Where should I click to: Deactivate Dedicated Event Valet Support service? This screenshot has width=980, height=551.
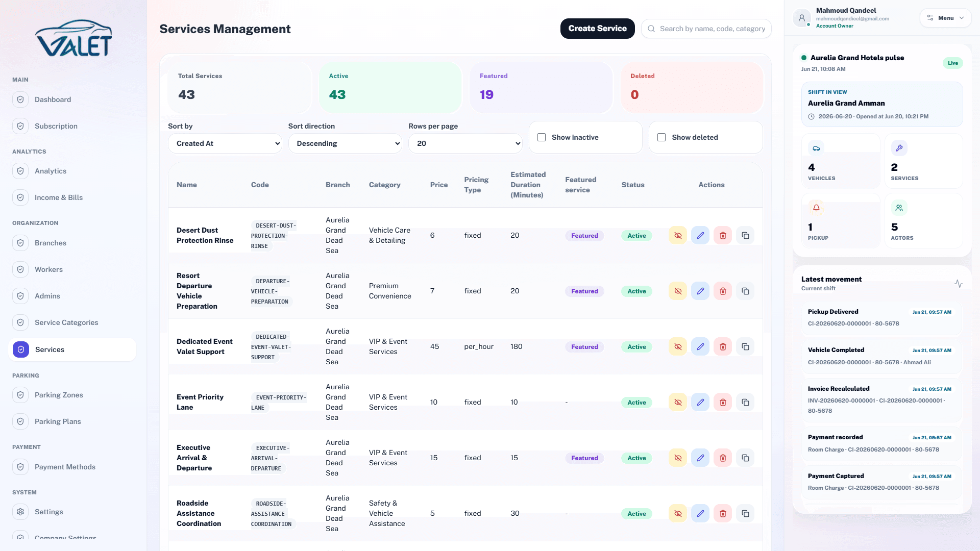point(678,346)
